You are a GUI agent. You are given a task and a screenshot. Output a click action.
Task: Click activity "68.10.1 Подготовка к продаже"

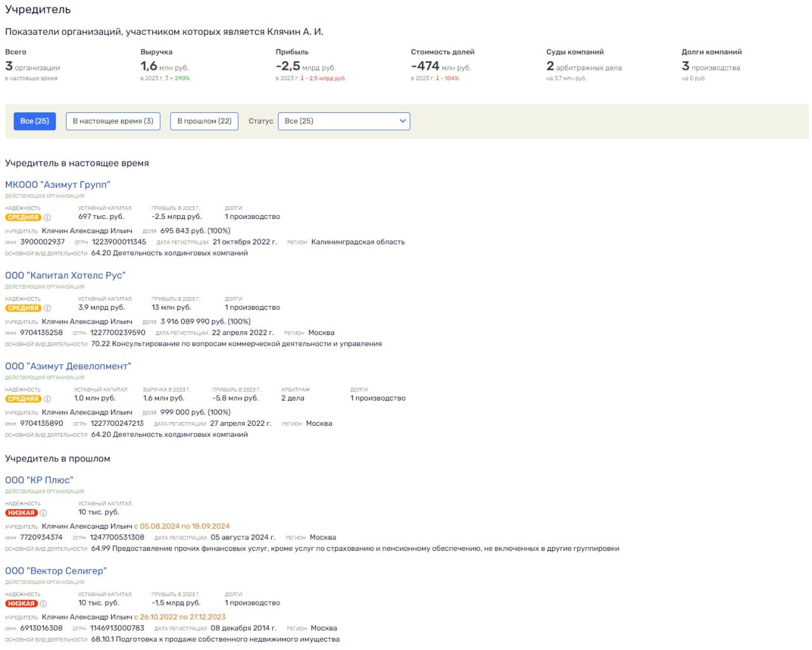(215, 639)
